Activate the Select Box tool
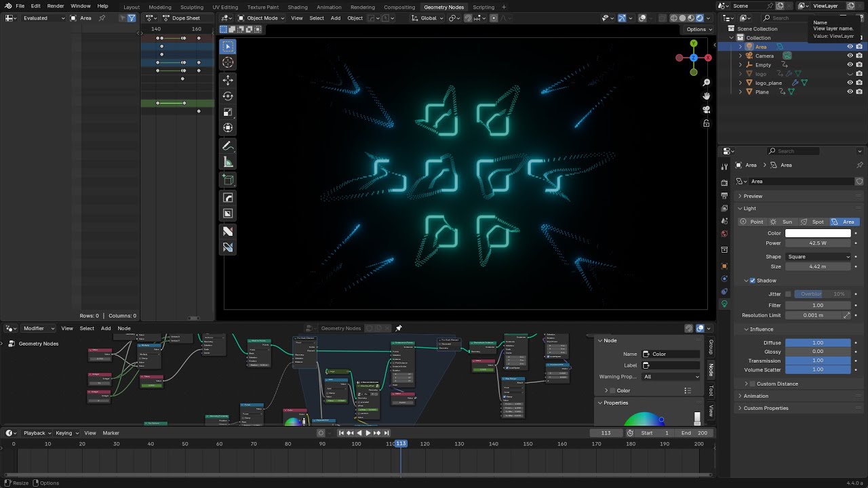868x488 pixels. (228, 46)
